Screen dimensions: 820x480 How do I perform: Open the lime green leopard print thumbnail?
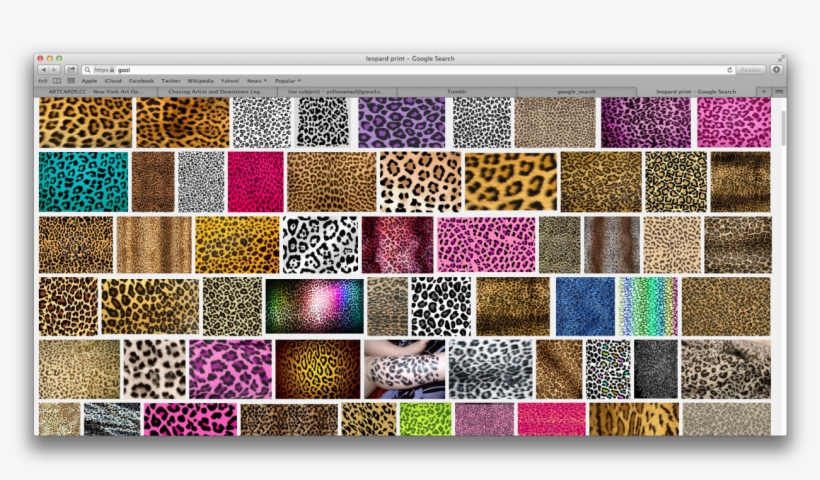tap(426, 419)
